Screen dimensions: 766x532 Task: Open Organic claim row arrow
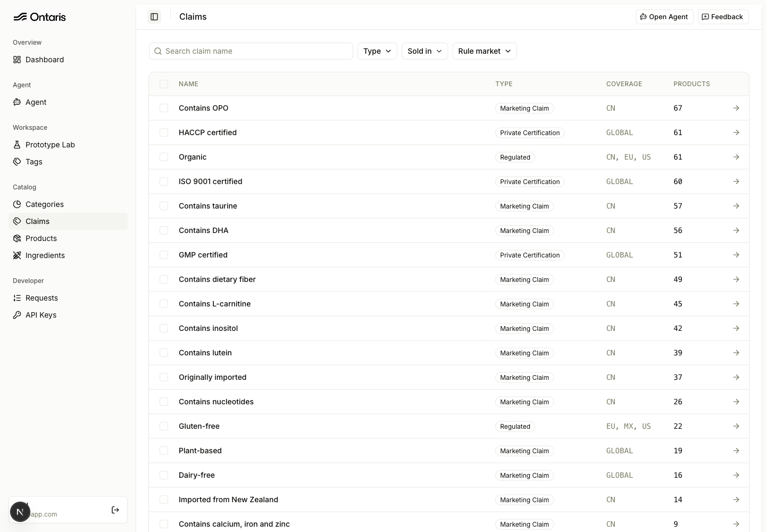[x=736, y=157]
